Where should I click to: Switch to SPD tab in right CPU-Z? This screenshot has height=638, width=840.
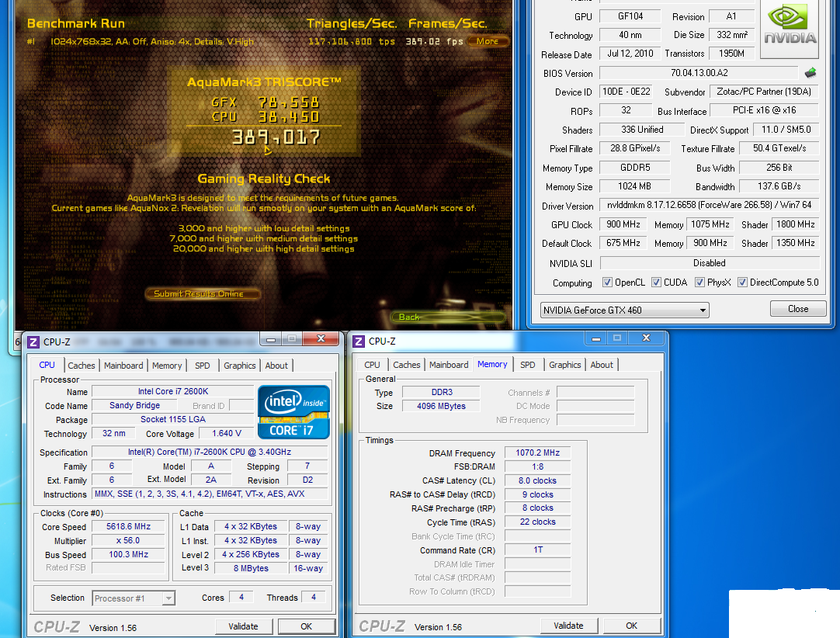pos(528,365)
